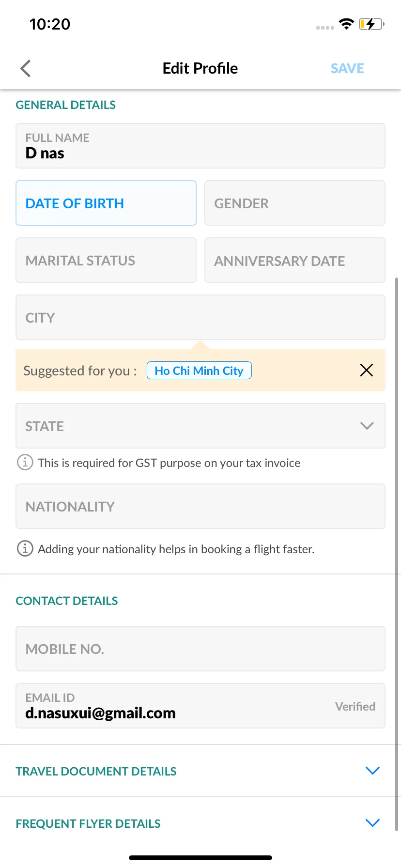Open the Date of Birth field
The height and width of the screenshot is (868, 401).
pyautogui.click(x=106, y=203)
